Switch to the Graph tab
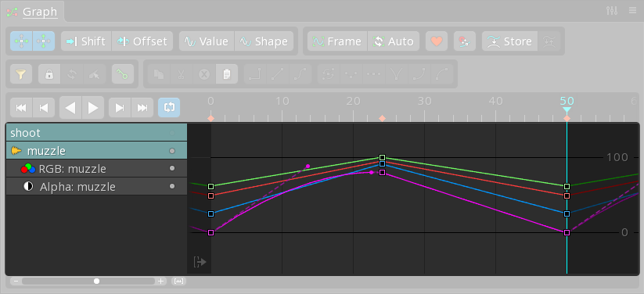Screen dimensions: 644x294 (x=40, y=12)
